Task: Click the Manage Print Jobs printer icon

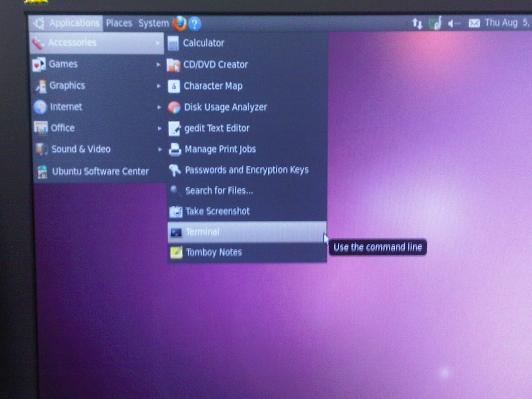Action: [x=175, y=149]
